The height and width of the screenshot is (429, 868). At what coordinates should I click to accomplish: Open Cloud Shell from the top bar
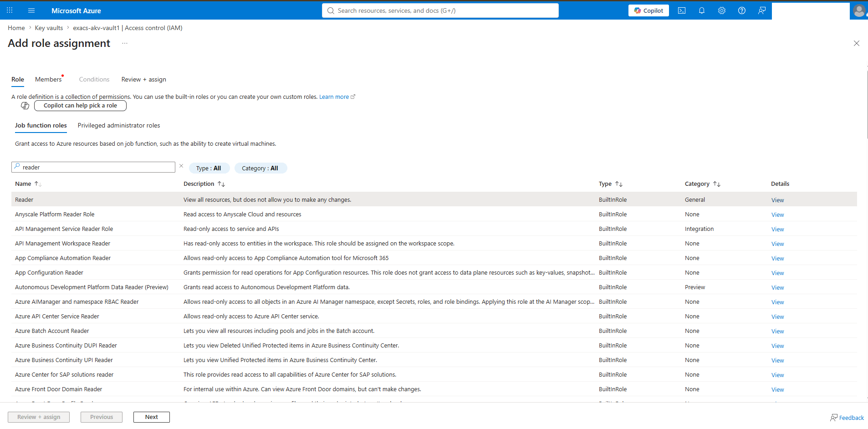[682, 10]
